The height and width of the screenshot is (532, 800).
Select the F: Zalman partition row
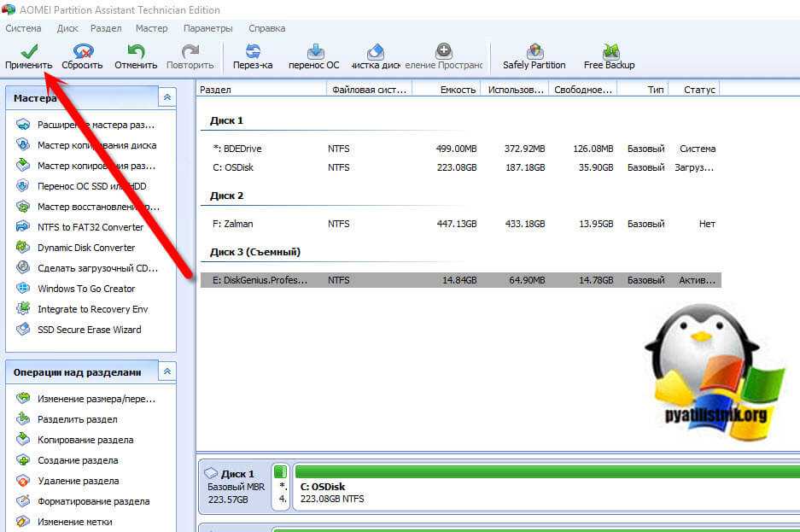(x=461, y=224)
